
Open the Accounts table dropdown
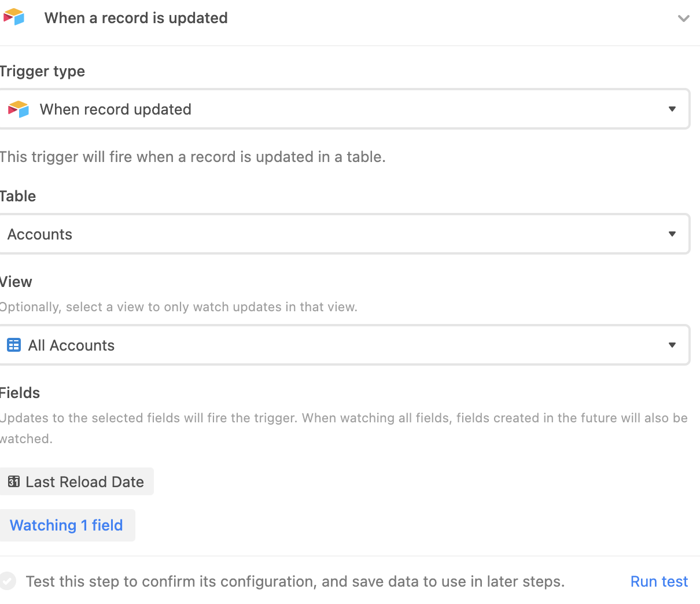tap(344, 234)
